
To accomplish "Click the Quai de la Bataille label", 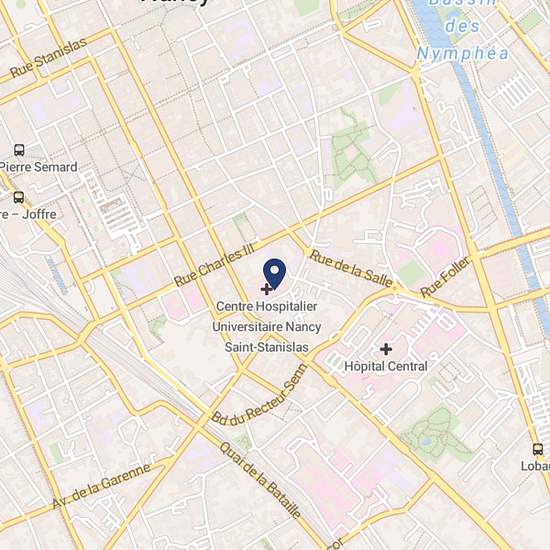I will (x=260, y=480).
